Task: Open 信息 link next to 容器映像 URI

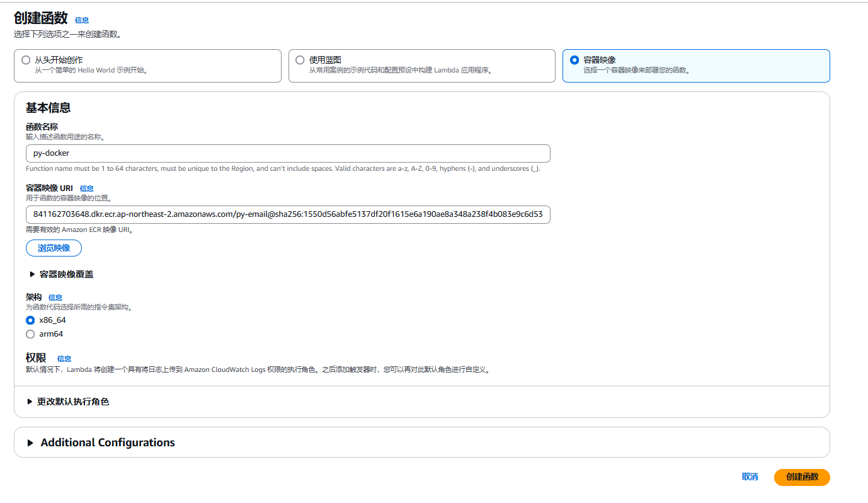Action: (x=86, y=188)
